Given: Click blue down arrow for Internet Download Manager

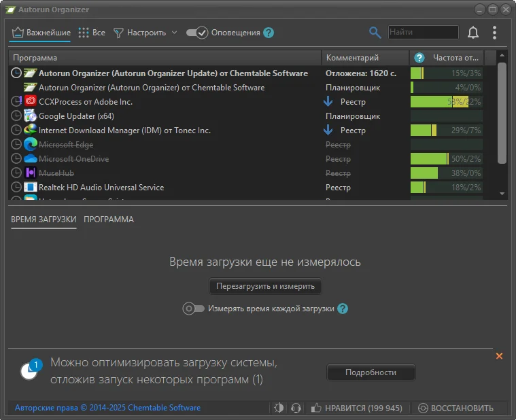Looking at the screenshot, I should tap(328, 130).
